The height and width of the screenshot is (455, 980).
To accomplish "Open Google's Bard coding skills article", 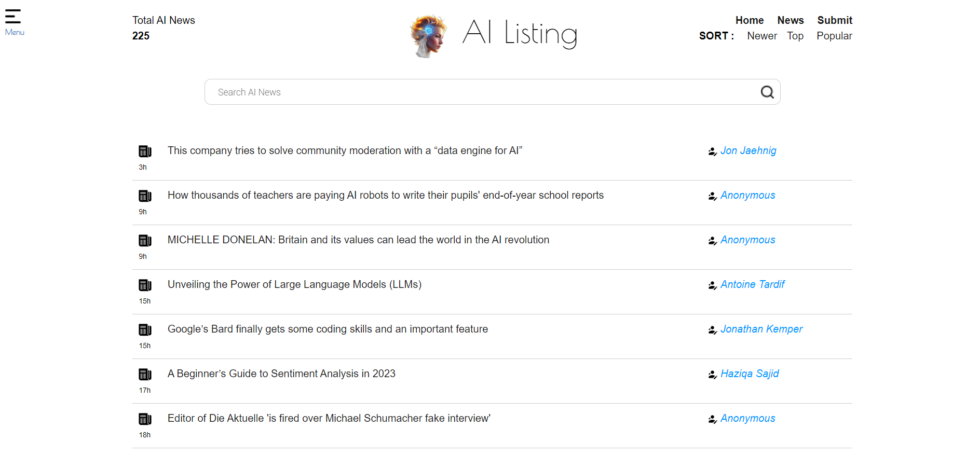I will (328, 329).
